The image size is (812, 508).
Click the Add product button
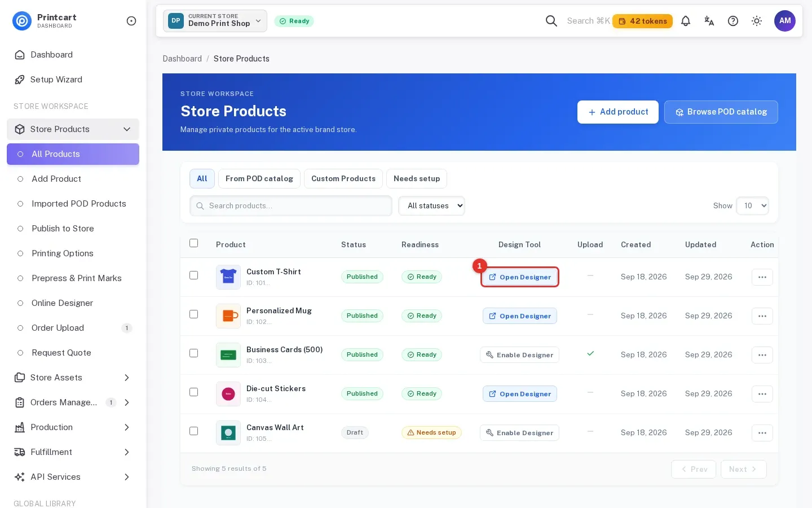(618, 112)
